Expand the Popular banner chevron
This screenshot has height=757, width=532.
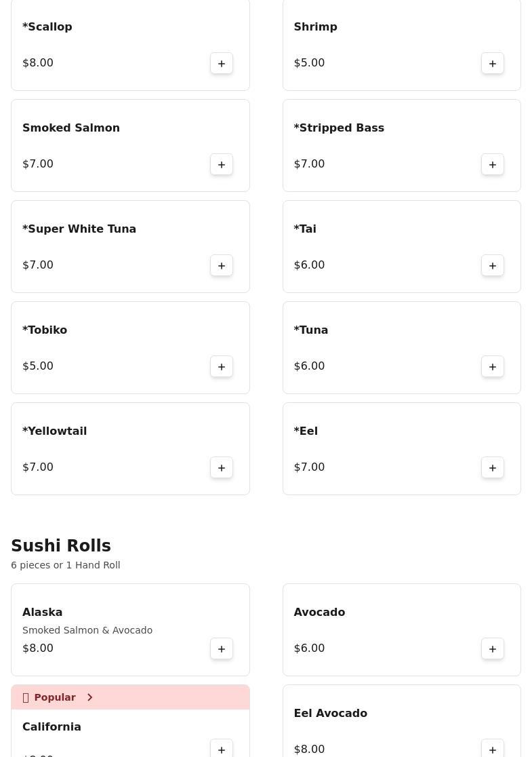coord(89,697)
